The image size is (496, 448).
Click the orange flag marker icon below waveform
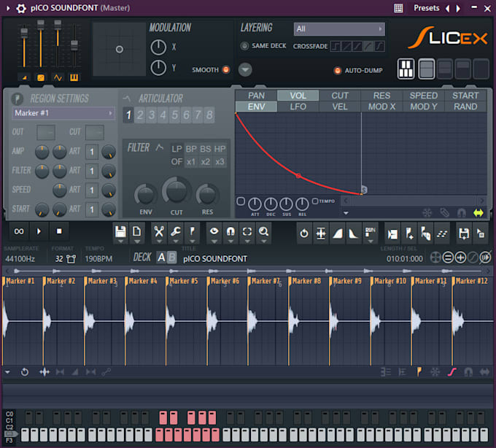(x=419, y=371)
